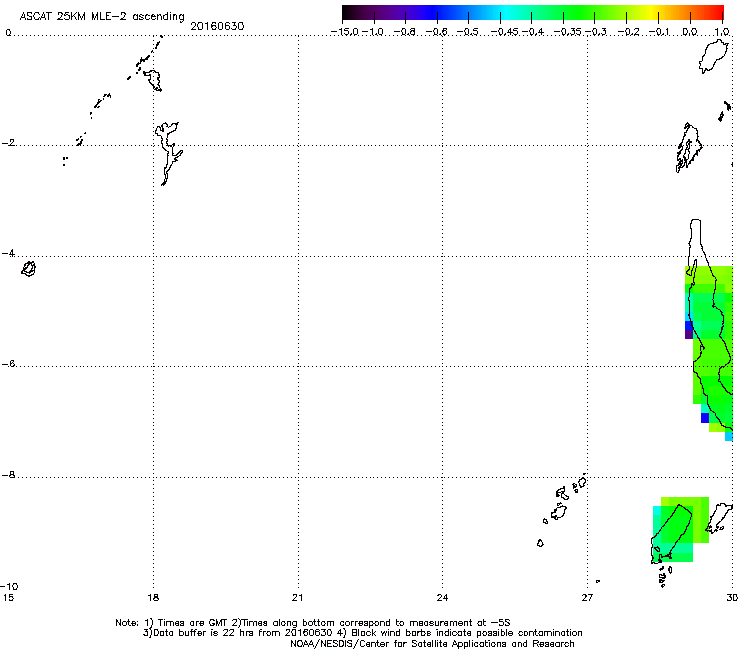This screenshot has width=740, height=650.
Task: Click the 30 longitude axis label
Action: pos(732,598)
